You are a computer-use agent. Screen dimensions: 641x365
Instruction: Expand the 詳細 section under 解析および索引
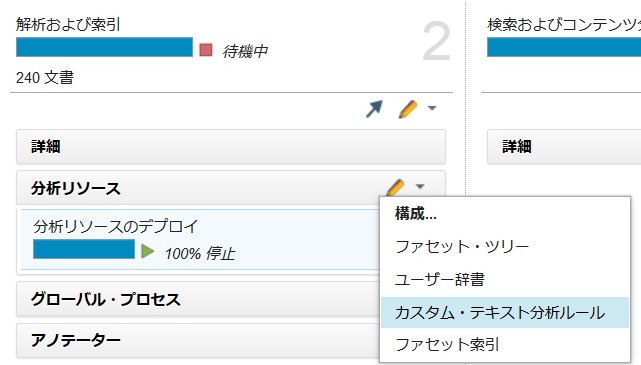(x=231, y=147)
